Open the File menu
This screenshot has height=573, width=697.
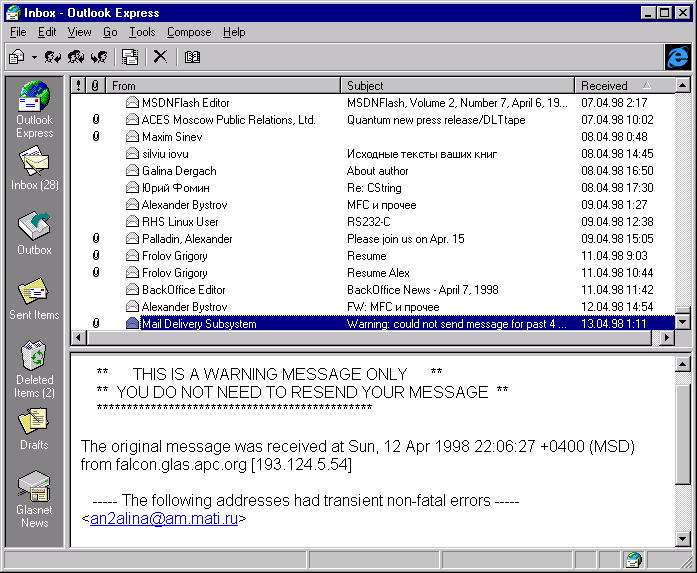point(18,32)
